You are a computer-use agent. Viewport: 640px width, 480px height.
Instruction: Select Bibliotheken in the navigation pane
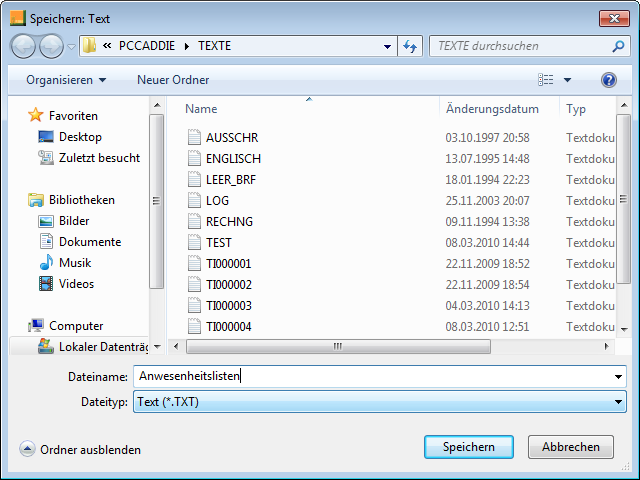(x=82, y=200)
